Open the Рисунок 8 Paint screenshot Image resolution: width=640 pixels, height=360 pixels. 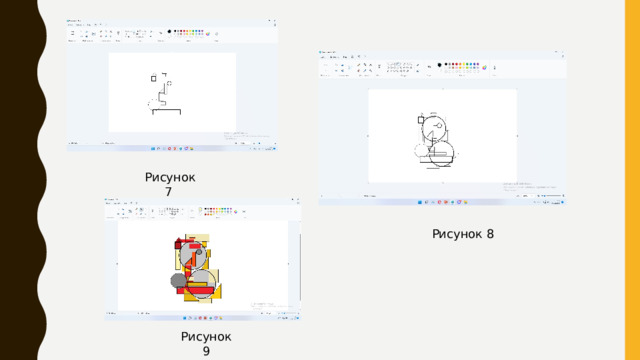[442, 127]
